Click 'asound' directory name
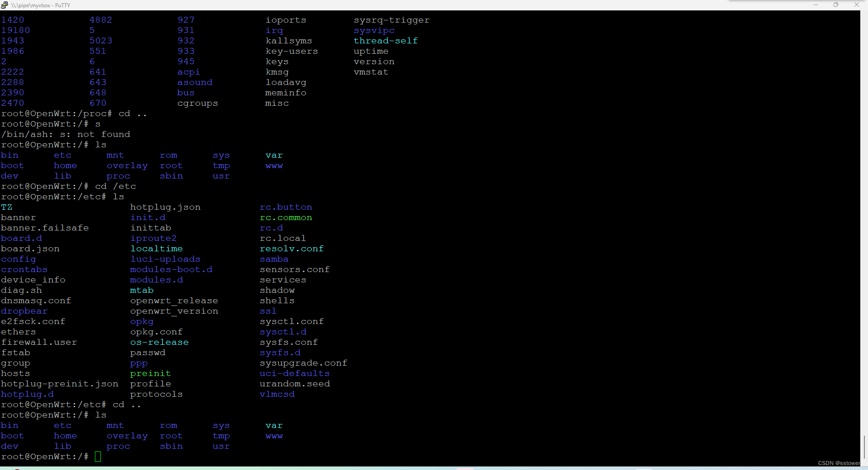Screen dimensions: 868x470 [195, 82]
